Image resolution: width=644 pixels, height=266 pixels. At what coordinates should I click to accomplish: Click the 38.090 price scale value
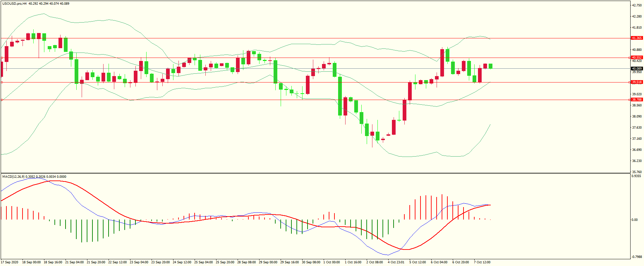(x=637, y=117)
